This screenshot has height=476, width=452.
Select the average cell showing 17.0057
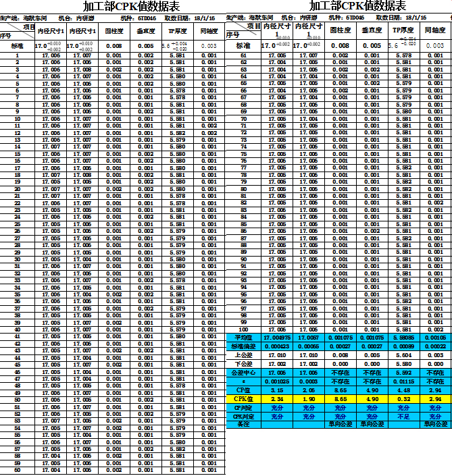coord(309,337)
